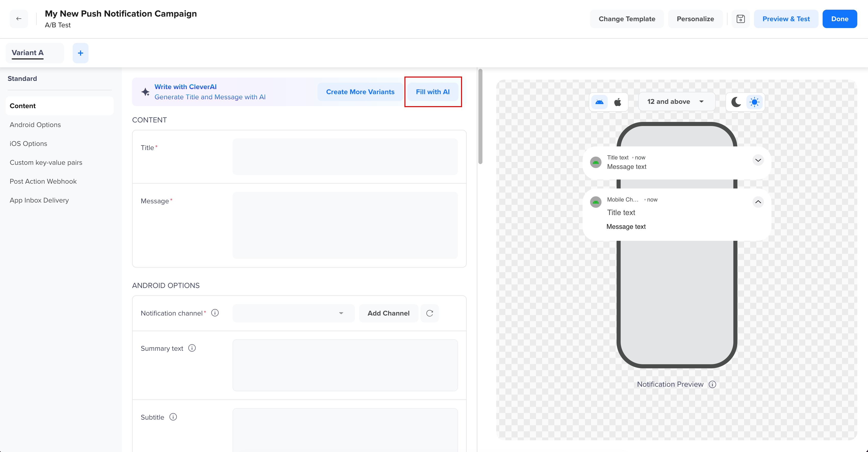This screenshot has width=868, height=452.
Task: Click the Change Template button
Action: click(627, 19)
